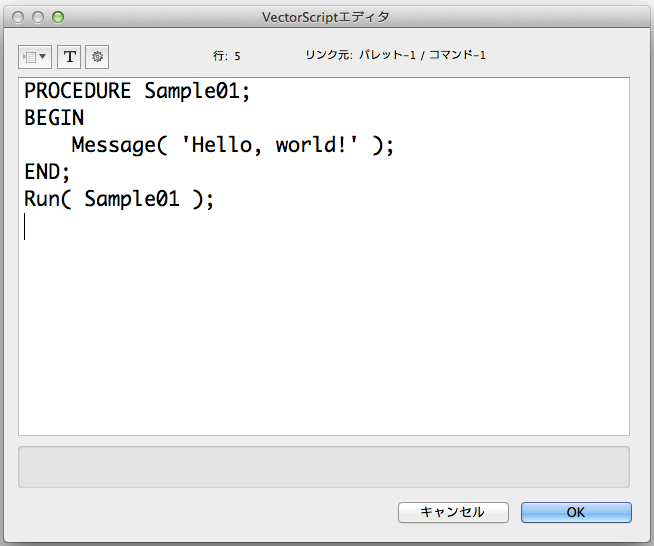Click the gear compile toolbar icon
Viewport: 654px width, 546px height.
click(x=97, y=57)
